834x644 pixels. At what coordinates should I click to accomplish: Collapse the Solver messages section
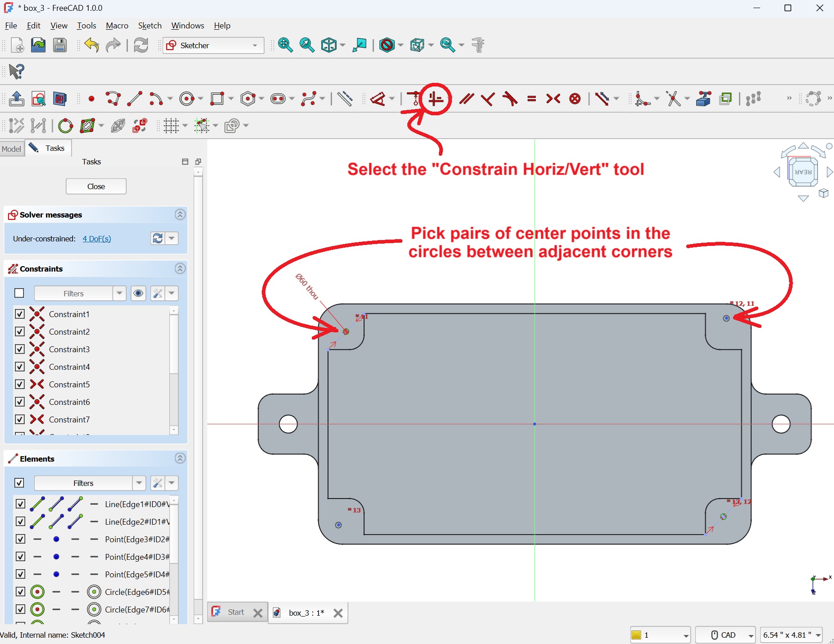click(180, 215)
